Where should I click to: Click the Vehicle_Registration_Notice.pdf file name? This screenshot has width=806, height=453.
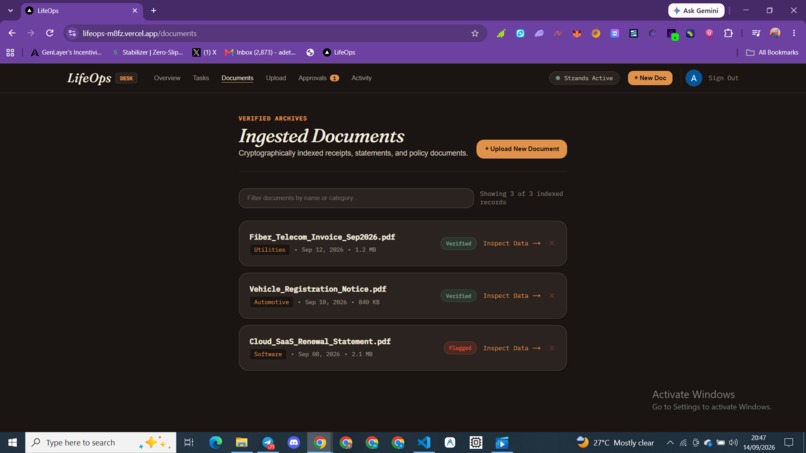coord(318,289)
